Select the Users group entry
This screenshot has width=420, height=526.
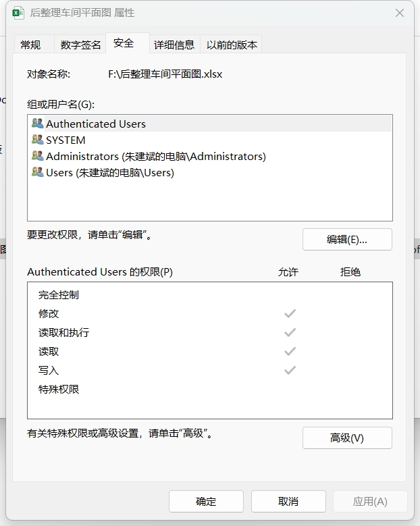tap(210, 172)
